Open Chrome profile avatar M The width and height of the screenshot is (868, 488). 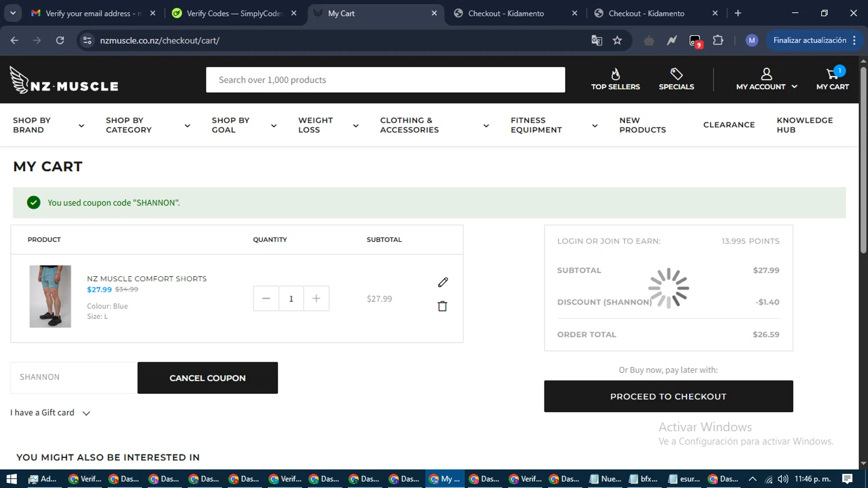752,41
